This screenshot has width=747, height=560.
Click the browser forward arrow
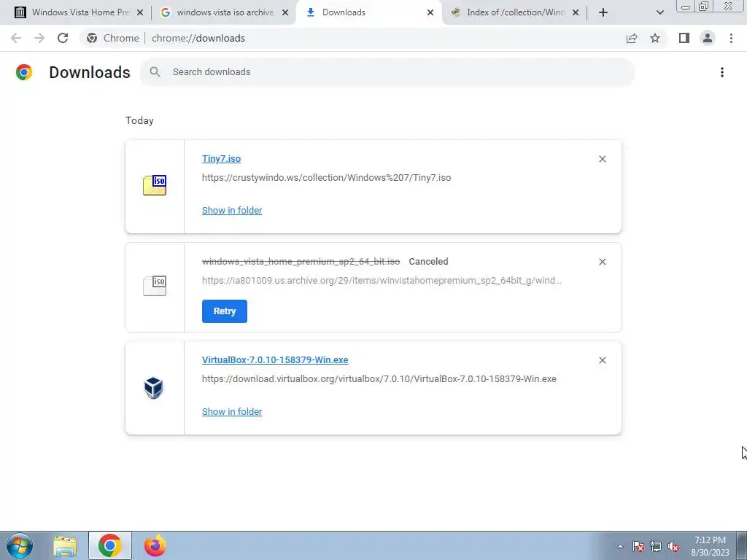point(39,38)
